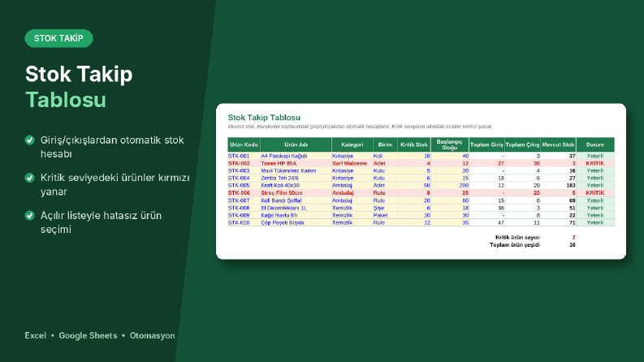Select product code cell STK-006
Screen dimensions: 644x362
(x=244, y=193)
